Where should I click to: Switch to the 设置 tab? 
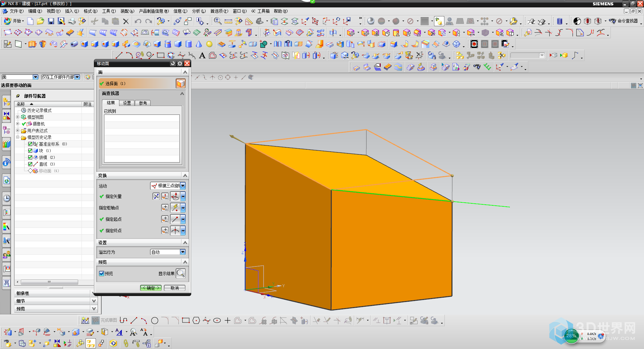click(x=127, y=103)
